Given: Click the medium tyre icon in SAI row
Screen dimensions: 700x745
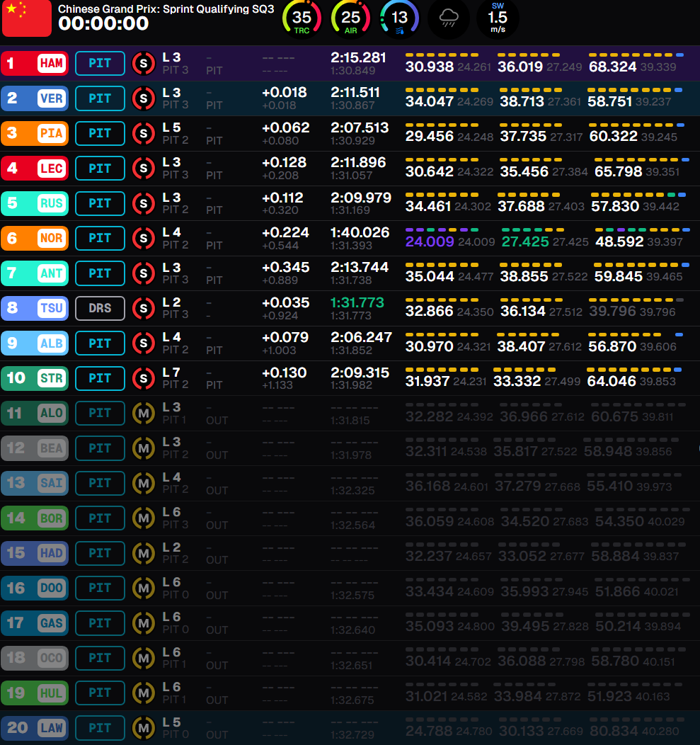Looking at the screenshot, I should (144, 483).
